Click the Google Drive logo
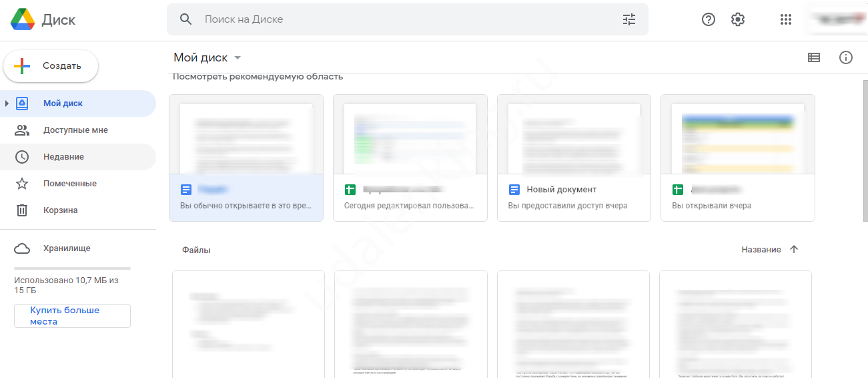Screen dimensions: 868x378 tap(23, 19)
